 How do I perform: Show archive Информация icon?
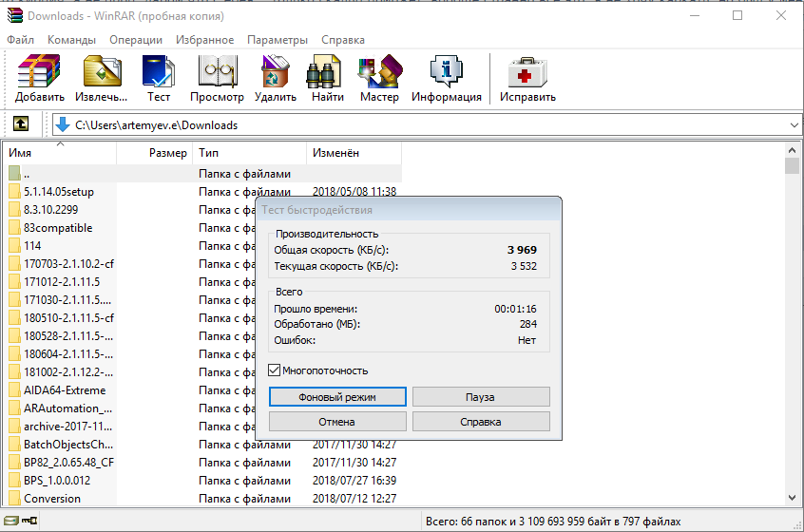446,70
